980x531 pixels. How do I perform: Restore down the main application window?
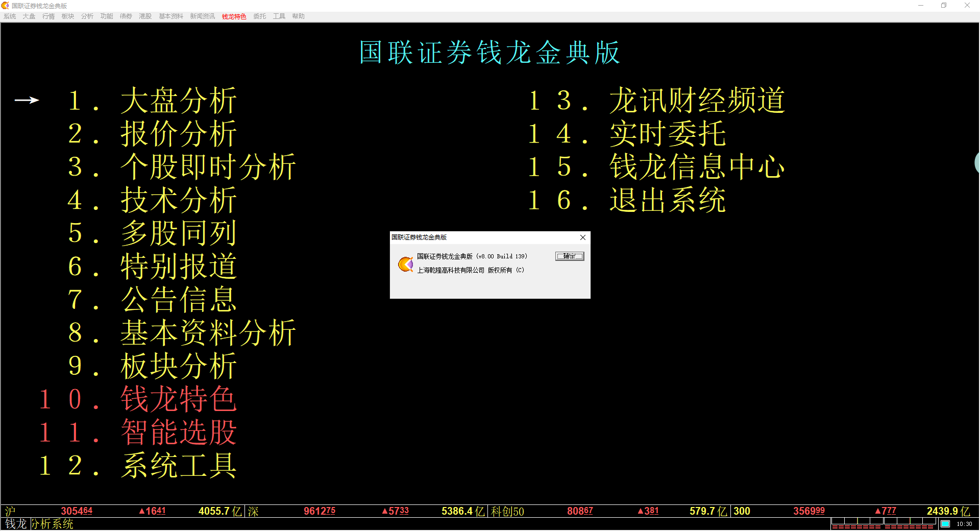tap(944, 6)
